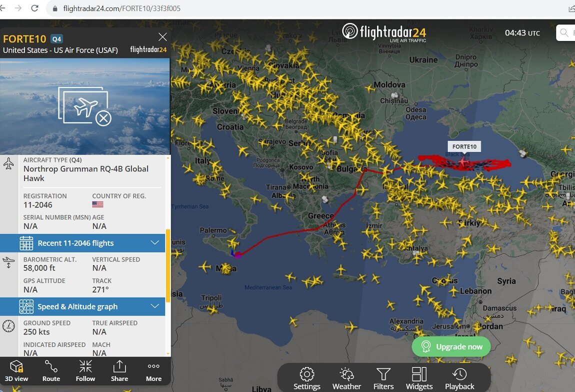Follow the FORTE10 aircraft
This screenshot has height=392, width=575.
point(85,370)
